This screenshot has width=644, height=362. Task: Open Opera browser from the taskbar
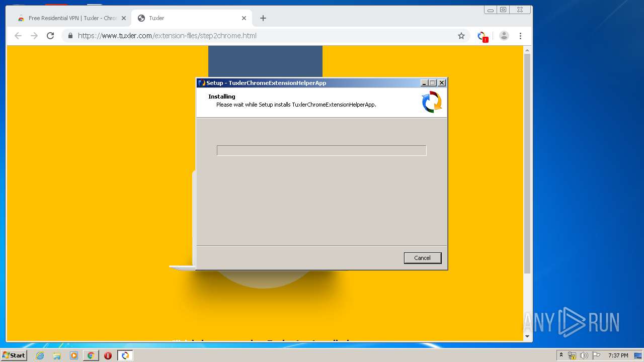[108, 355]
